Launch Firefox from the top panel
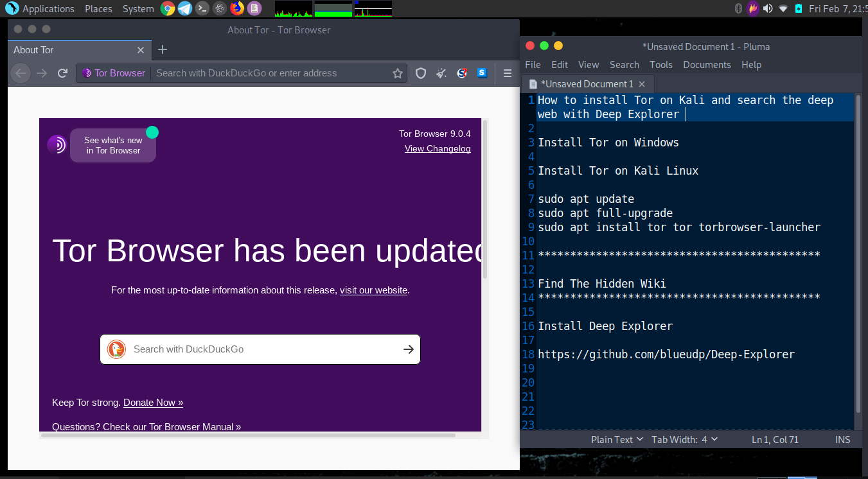 [x=237, y=8]
